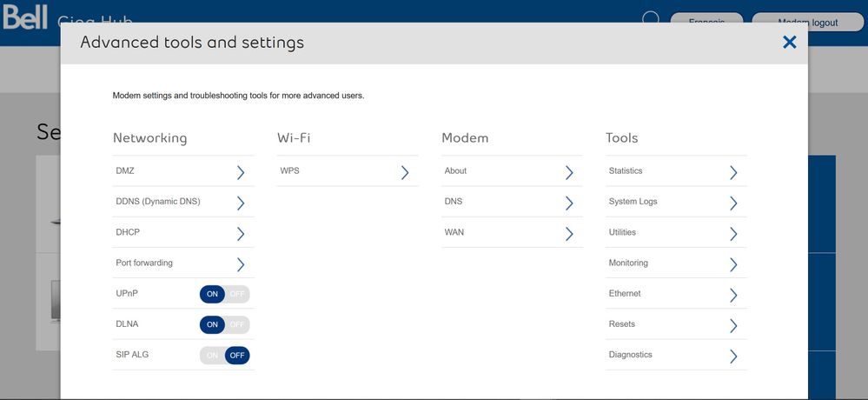Close the Advanced tools and settings dialog

click(x=789, y=42)
